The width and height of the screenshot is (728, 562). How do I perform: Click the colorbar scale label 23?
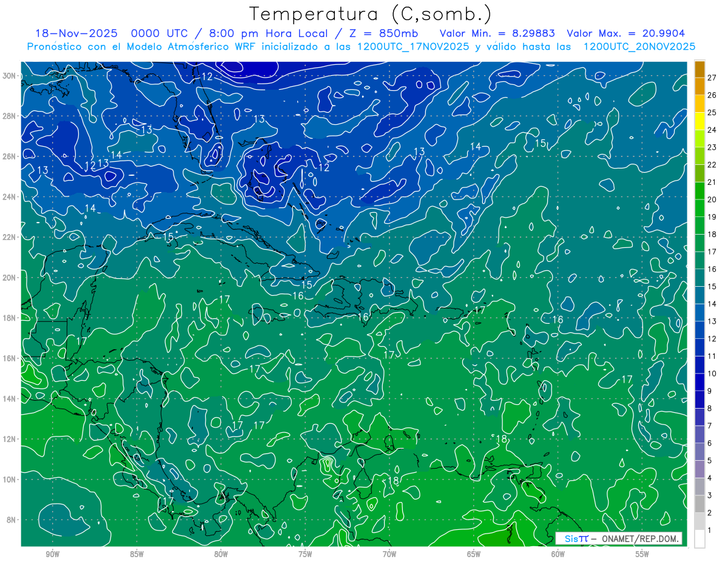point(712,147)
